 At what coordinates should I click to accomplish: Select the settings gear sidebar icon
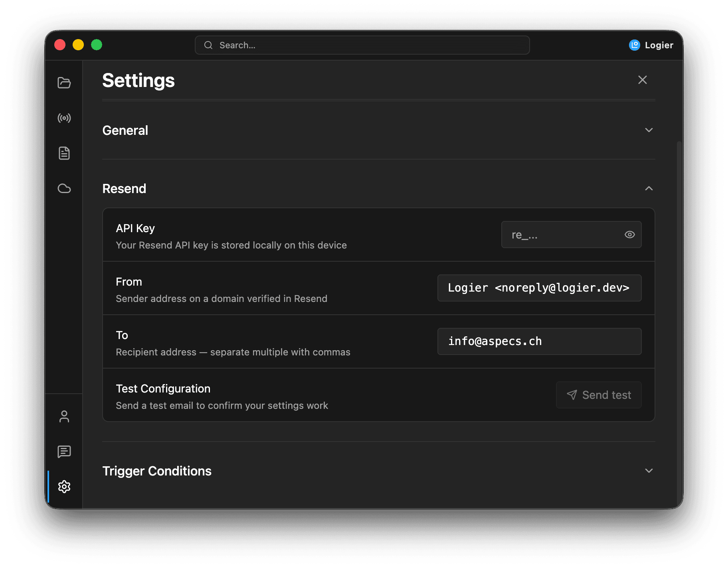tap(64, 487)
